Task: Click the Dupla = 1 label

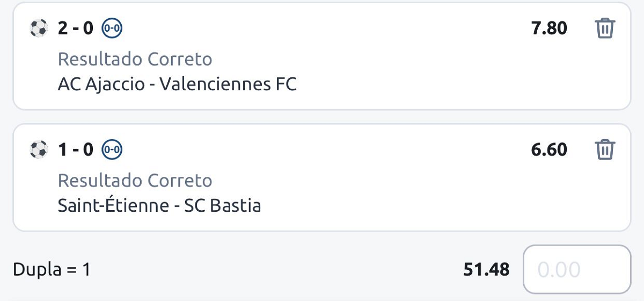Action: [x=52, y=270]
